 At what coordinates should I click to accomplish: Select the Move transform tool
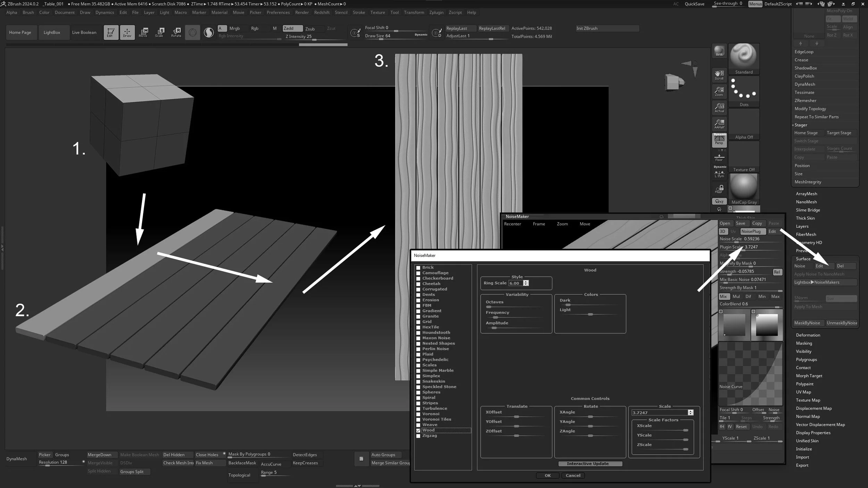click(x=143, y=32)
